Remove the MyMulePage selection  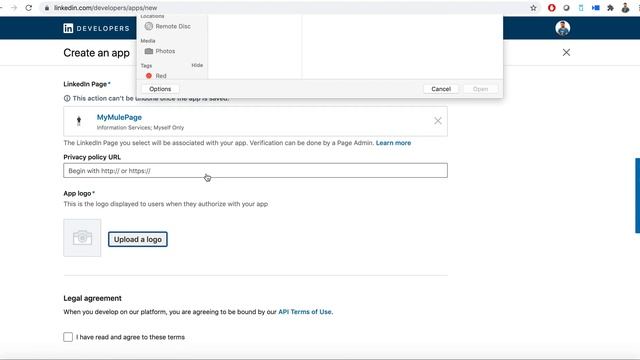pyautogui.click(x=438, y=121)
